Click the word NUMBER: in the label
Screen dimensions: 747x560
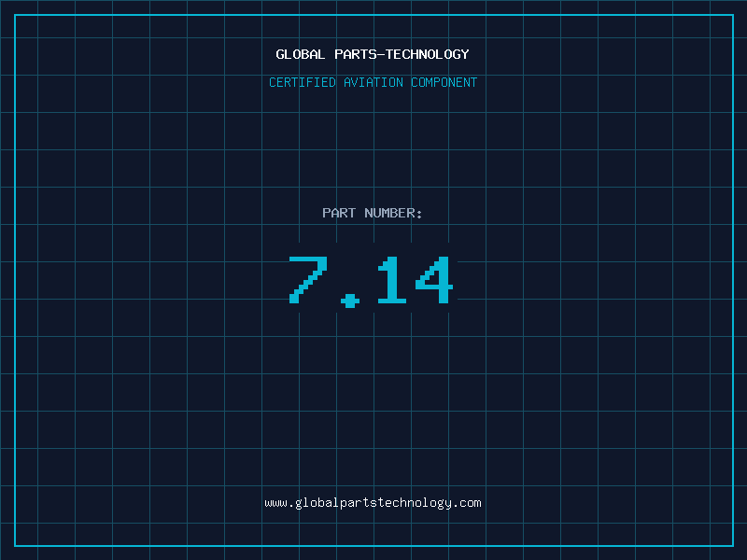(393, 213)
